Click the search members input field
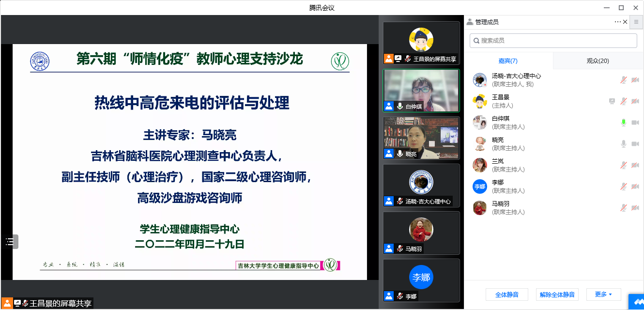The width and height of the screenshot is (644, 310). click(553, 41)
